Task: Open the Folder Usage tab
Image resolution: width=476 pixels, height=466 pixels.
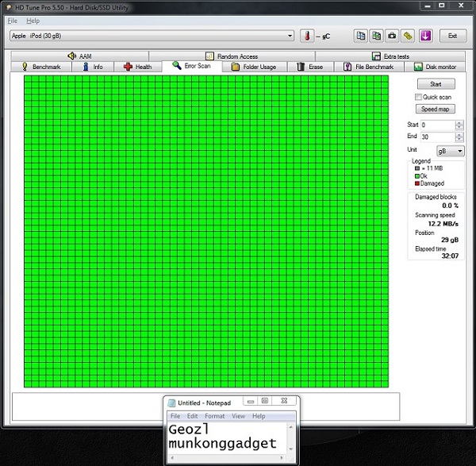Action: pyautogui.click(x=254, y=67)
